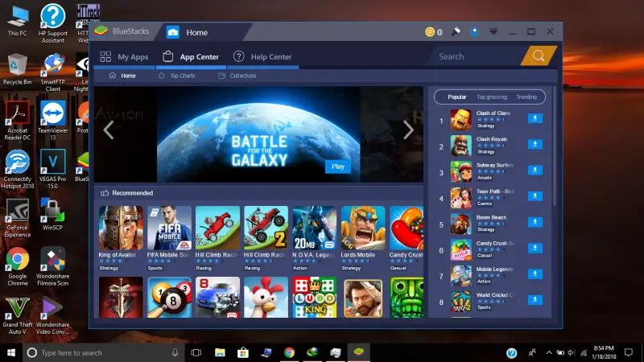This screenshot has height=362, width=644.
Task: Click the WinSCP desktop icon
Action: [53, 214]
